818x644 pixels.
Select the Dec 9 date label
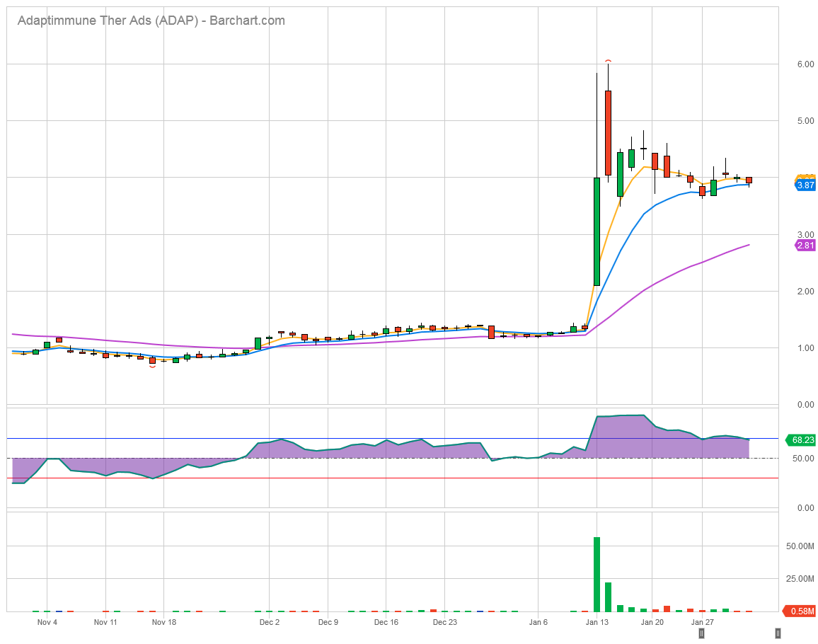pyautogui.click(x=328, y=622)
